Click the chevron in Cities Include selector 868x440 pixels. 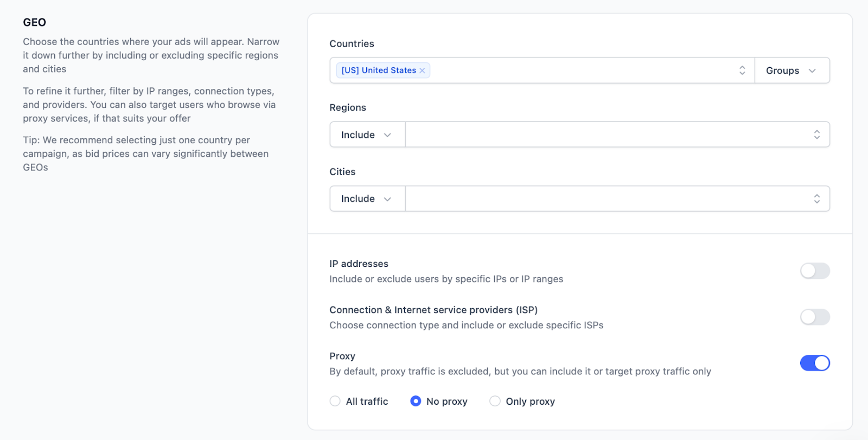click(x=387, y=199)
